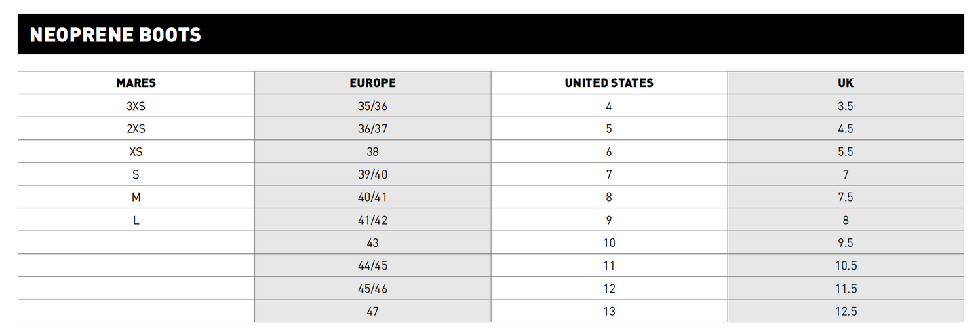Click the XS size cell

tap(136, 151)
